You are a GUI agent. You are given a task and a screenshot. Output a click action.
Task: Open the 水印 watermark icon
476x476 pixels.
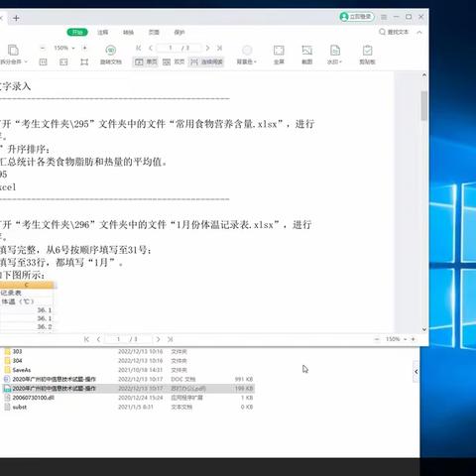(335, 51)
